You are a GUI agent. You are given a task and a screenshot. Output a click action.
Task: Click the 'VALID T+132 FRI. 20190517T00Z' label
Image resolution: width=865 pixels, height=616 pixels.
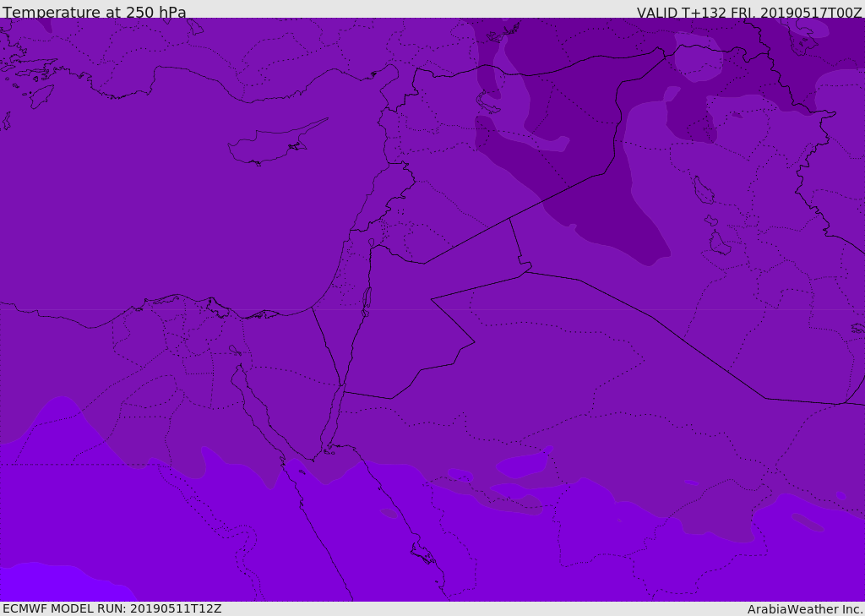[x=748, y=12]
